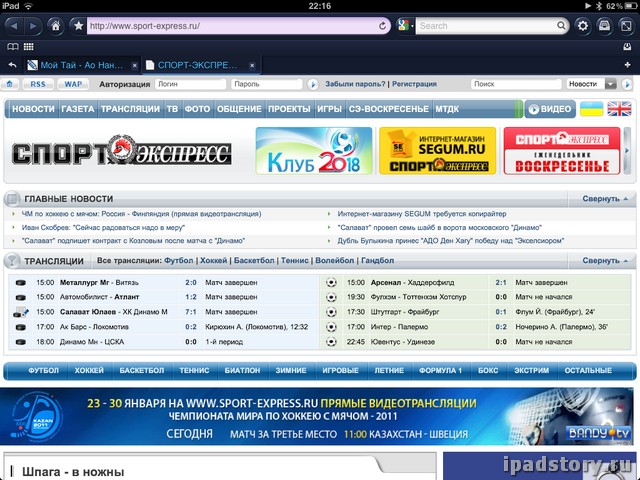
Task: Open the Воскресенье weekly banner
Action: pos(562,151)
